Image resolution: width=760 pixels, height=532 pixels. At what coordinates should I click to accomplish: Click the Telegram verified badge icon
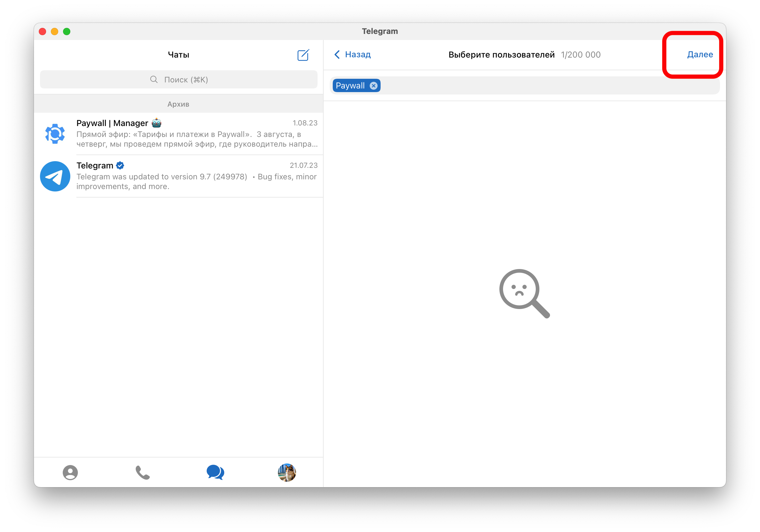point(120,165)
